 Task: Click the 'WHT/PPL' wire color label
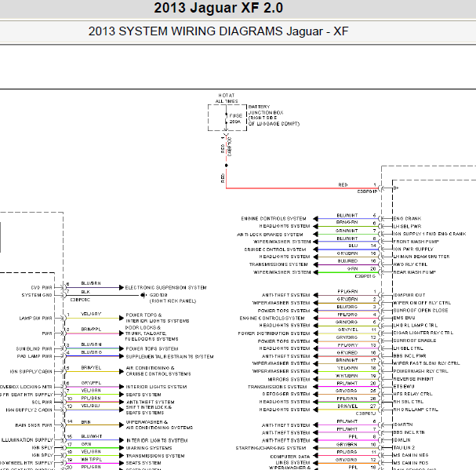click(x=92, y=460)
